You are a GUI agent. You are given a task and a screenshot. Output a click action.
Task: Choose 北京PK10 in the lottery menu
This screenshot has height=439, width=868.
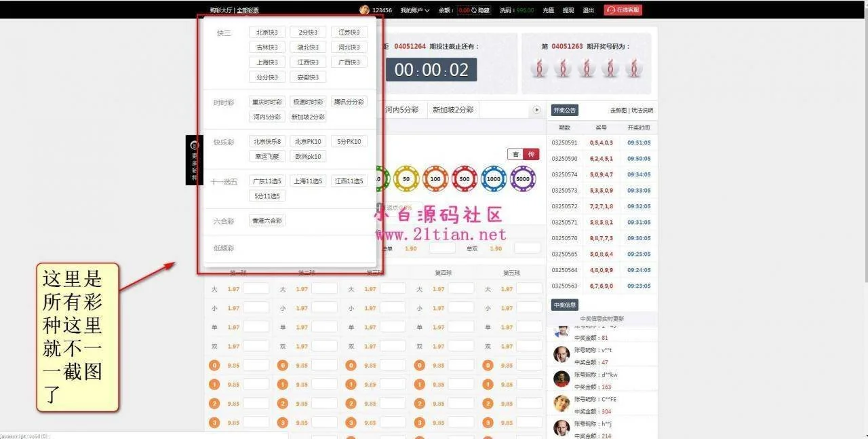pyautogui.click(x=308, y=142)
